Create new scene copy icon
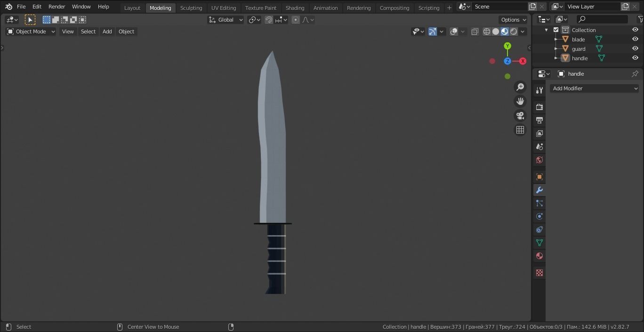Screen dimensions: 644x332 click(532, 7)
